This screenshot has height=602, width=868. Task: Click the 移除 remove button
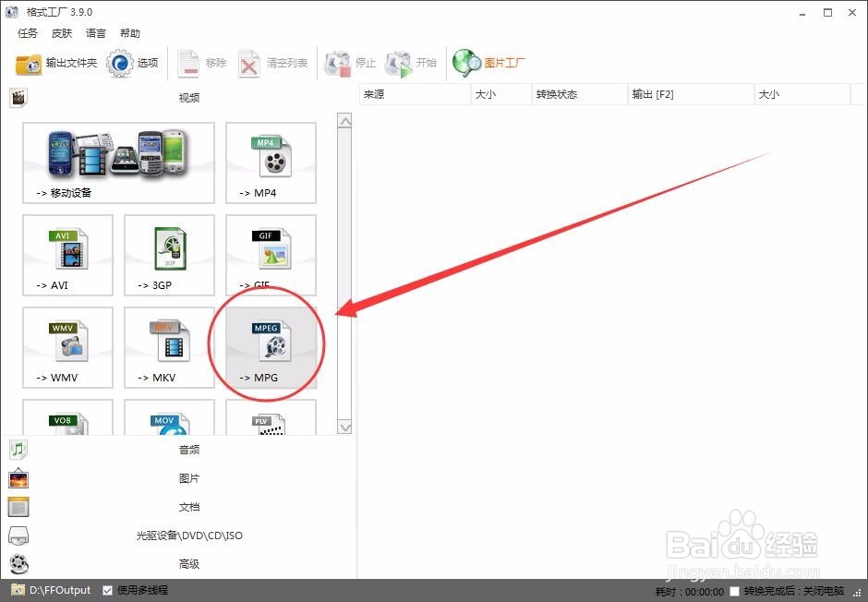tap(202, 64)
